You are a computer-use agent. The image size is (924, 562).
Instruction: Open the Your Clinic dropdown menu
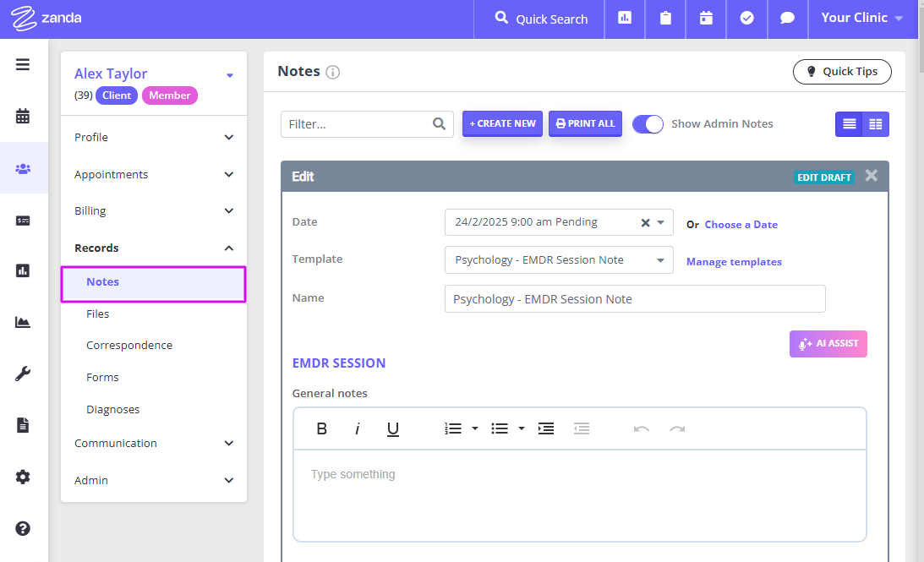click(861, 19)
